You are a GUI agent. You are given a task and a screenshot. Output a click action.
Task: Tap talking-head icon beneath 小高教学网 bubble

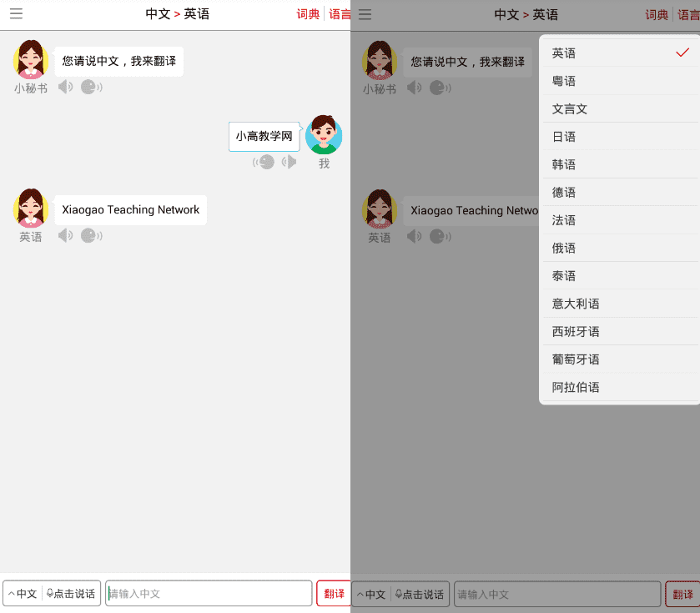coord(264,162)
